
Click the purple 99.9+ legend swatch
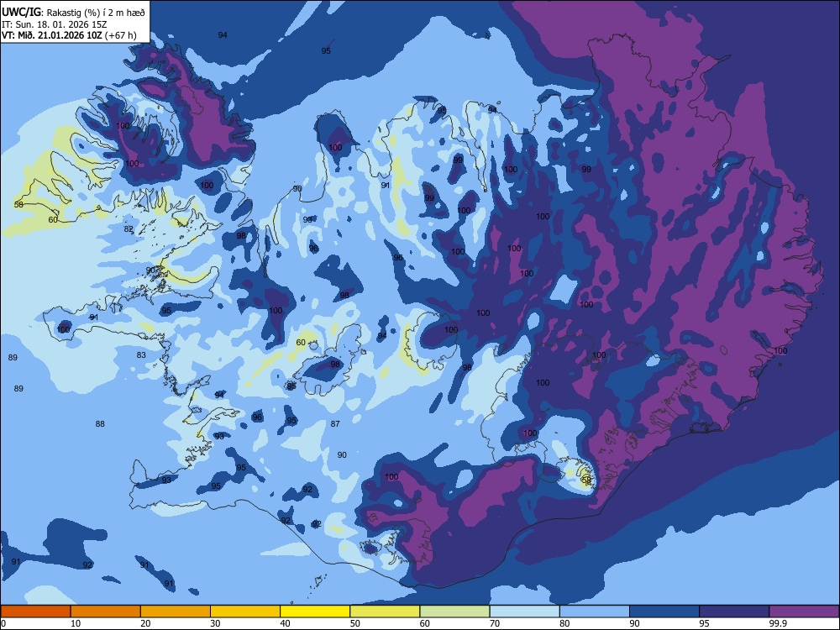(804, 612)
